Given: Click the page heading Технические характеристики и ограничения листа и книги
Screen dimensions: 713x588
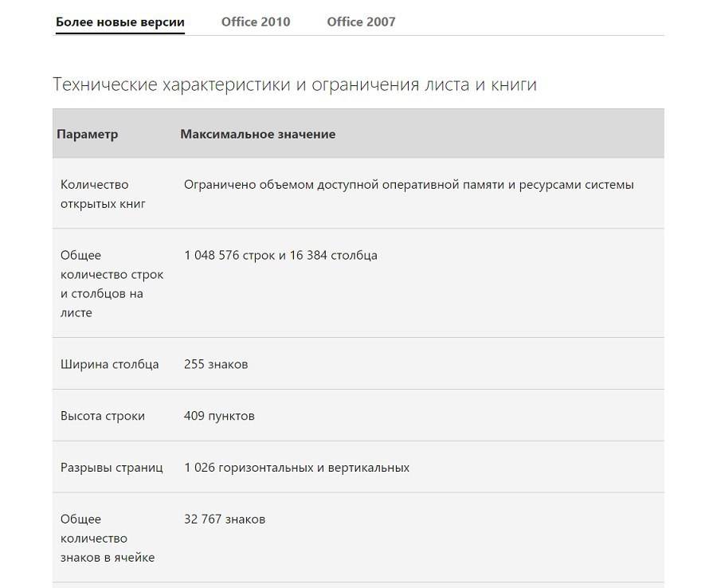Looking at the screenshot, I should (295, 84).
